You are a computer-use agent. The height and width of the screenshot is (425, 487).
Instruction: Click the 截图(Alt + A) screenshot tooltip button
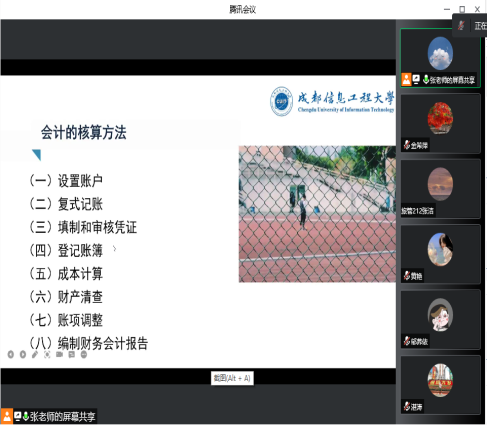(x=232, y=378)
